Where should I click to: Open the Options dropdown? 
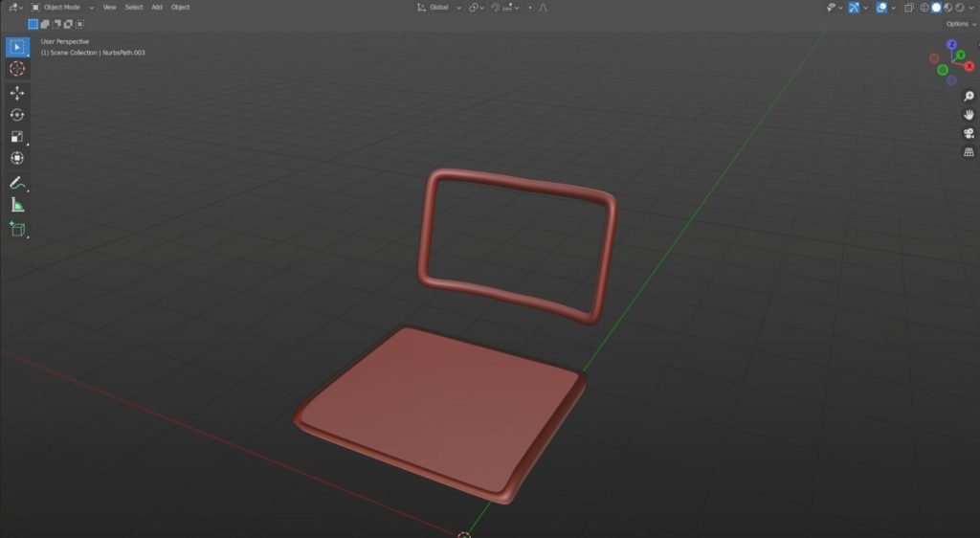959,24
